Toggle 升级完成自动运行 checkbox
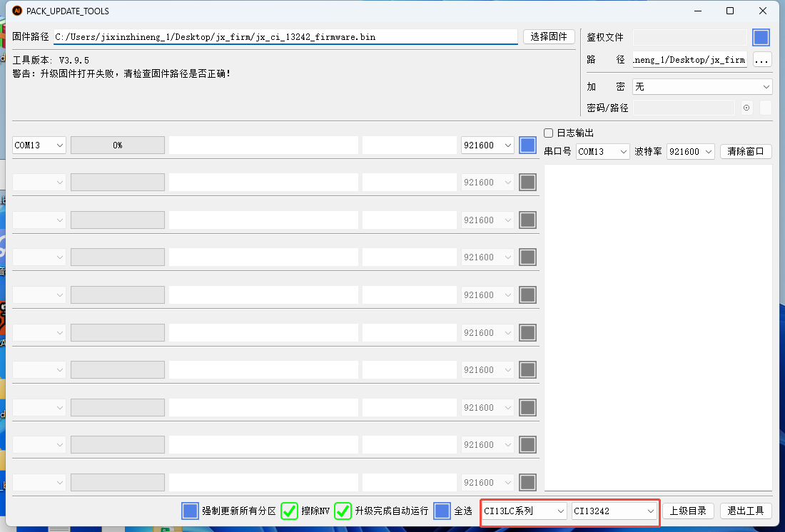This screenshot has width=785, height=532. [x=343, y=511]
